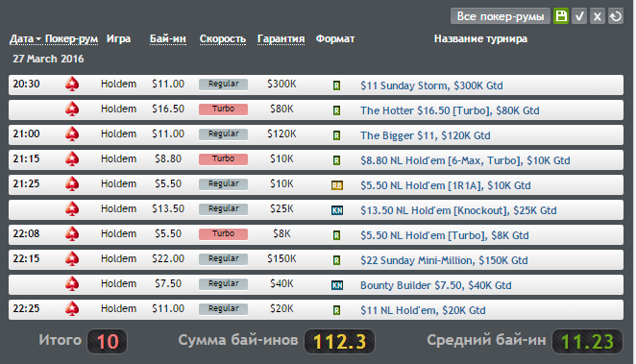This screenshot has width=636, height=364.
Task: Click PokerStars icon in $11 NL Hold'em $20K row
Action: (72, 309)
